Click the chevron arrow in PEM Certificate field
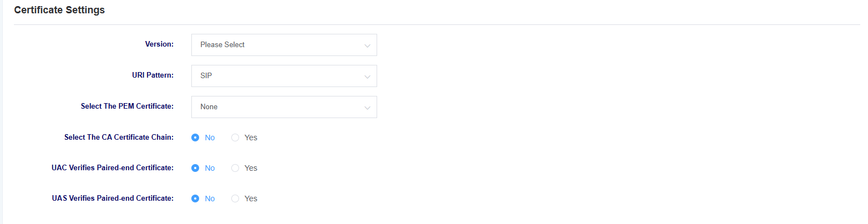The height and width of the screenshot is (224, 868). (367, 108)
